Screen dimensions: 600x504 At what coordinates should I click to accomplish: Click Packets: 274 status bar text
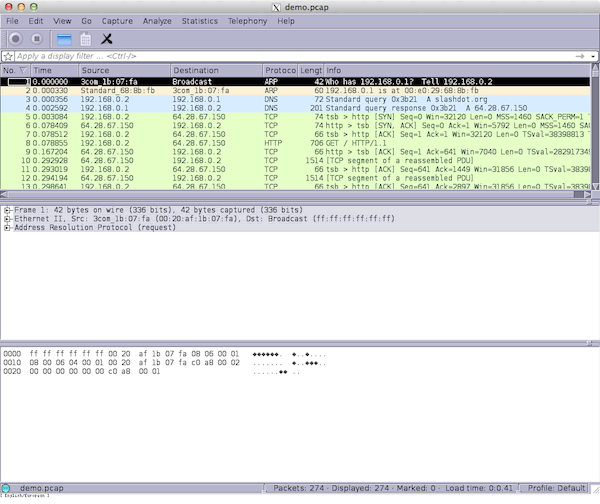pos(298,488)
